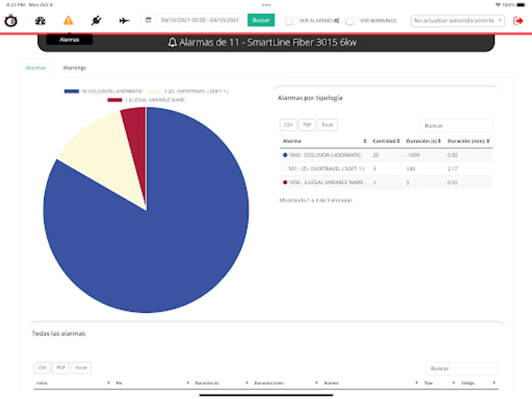Export typology alarms as CSV
This screenshot has height=399, width=532.
click(x=289, y=125)
